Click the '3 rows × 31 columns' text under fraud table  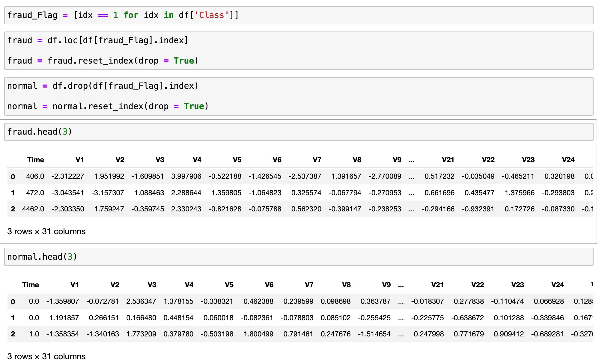46,231
